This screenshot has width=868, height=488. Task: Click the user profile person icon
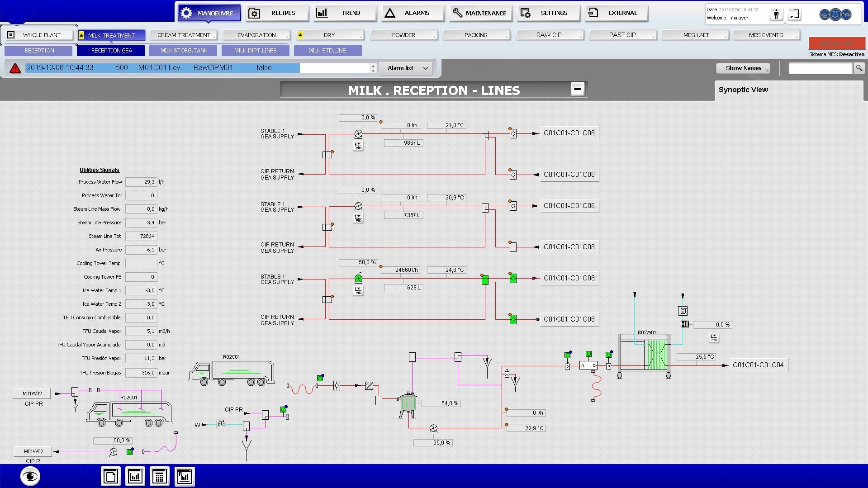(x=776, y=14)
